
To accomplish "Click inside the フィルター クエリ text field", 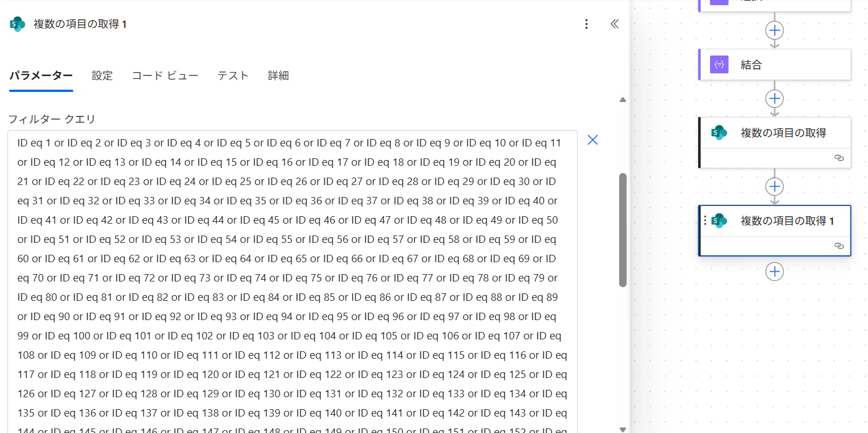I will [x=293, y=281].
